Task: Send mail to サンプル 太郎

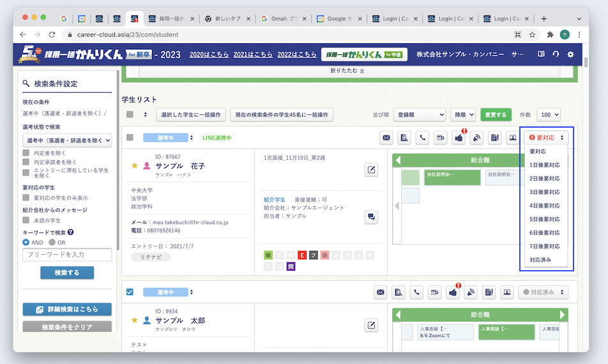Action: (x=381, y=292)
